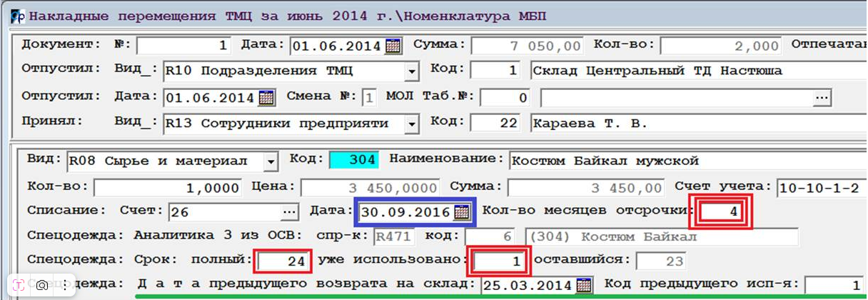Open the three-dot more options in overlay

tap(64, 285)
